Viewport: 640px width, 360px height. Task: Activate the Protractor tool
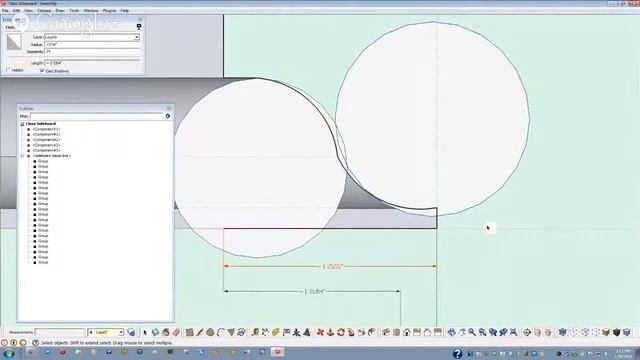[276, 333]
